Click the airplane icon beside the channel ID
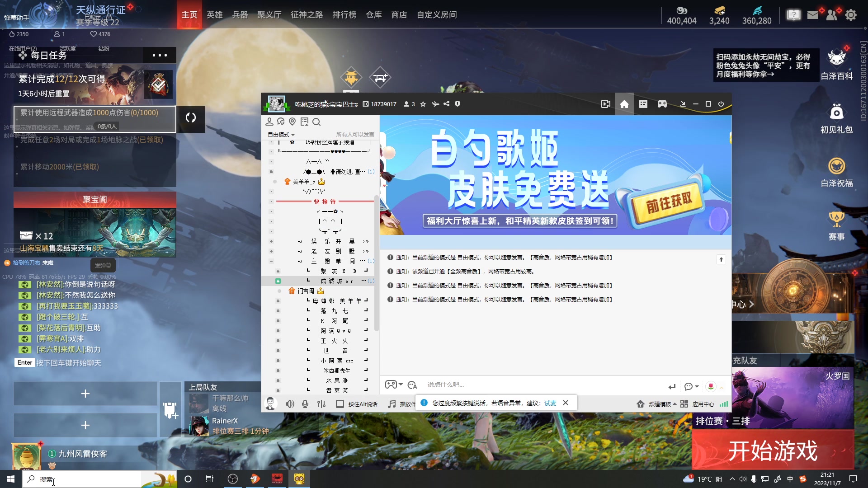 click(435, 104)
